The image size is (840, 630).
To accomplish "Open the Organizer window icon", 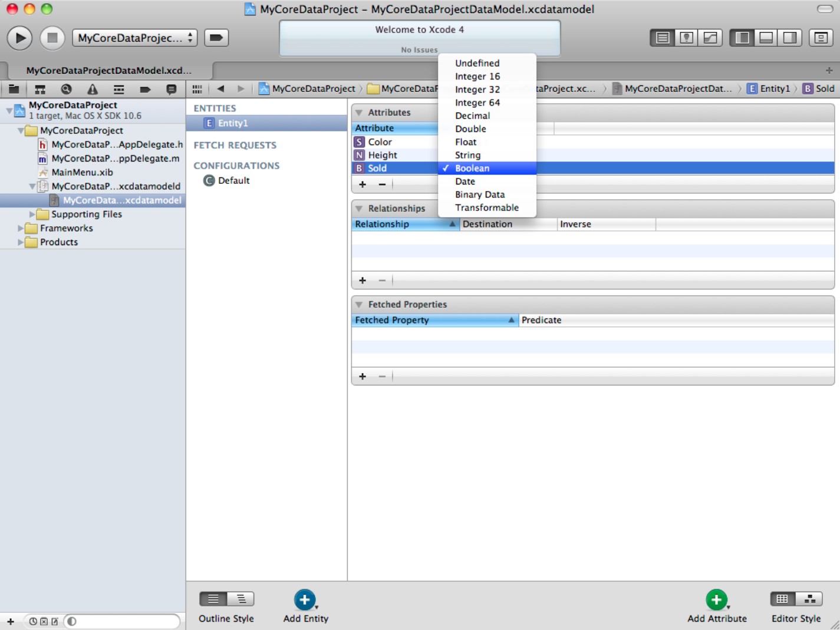I will (x=821, y=38).
